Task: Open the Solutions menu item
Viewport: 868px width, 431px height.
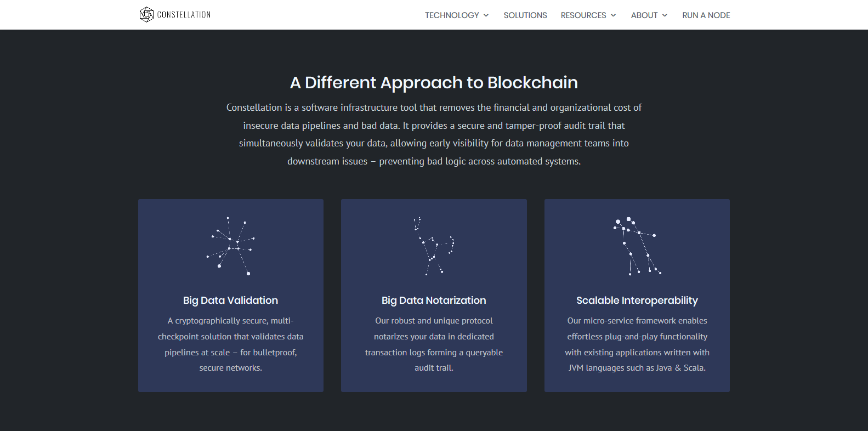Action: coord(525,15)
